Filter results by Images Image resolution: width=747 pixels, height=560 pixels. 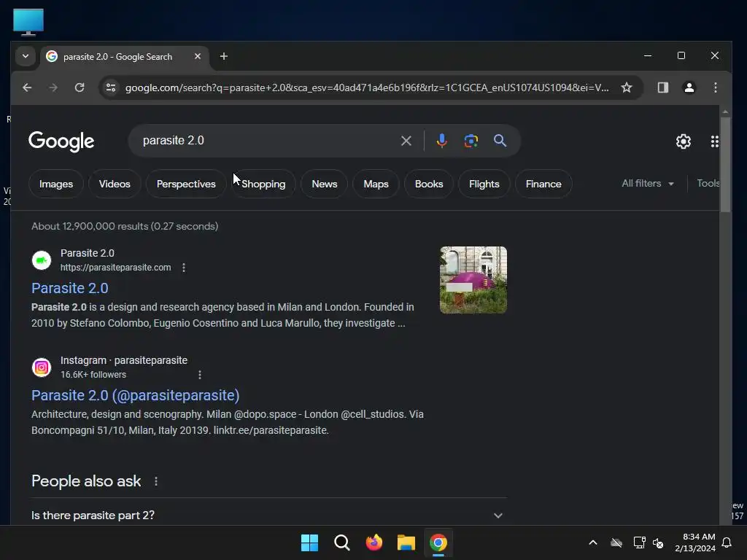(56, 184)
